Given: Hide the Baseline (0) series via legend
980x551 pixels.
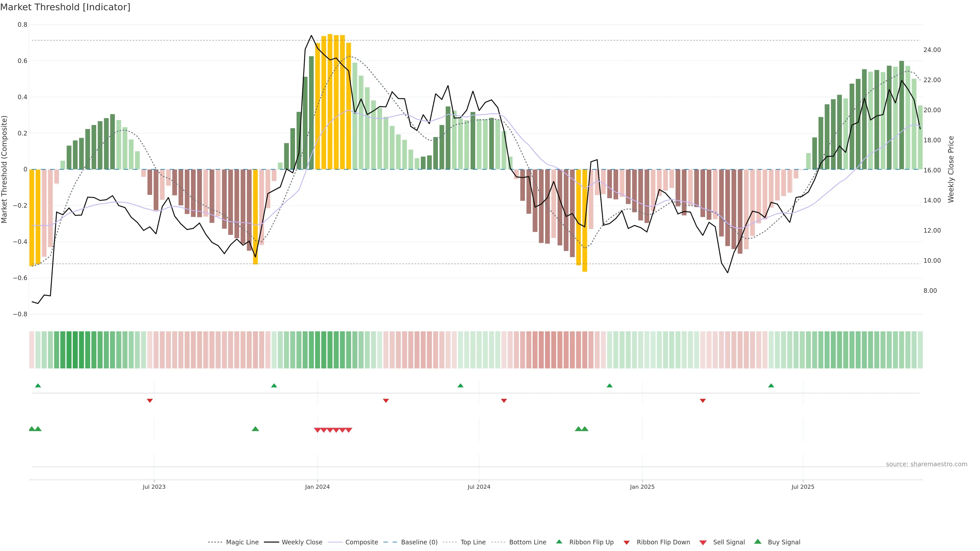Looking at the screenshot, I should click(x=419, y=542).
